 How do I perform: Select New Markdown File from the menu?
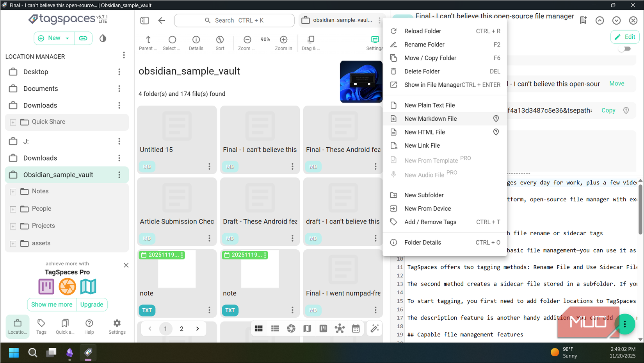pyautogui.click(x=431, y=118)
